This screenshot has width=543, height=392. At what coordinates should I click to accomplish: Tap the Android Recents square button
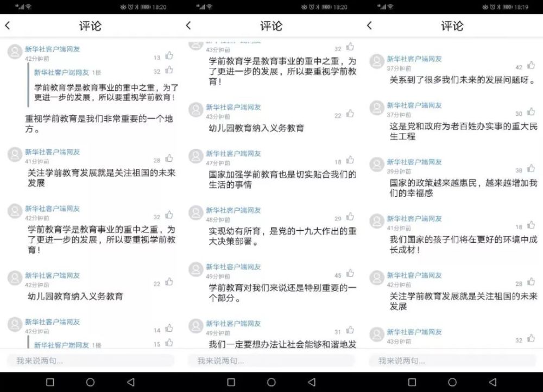(x=50, y=382)
